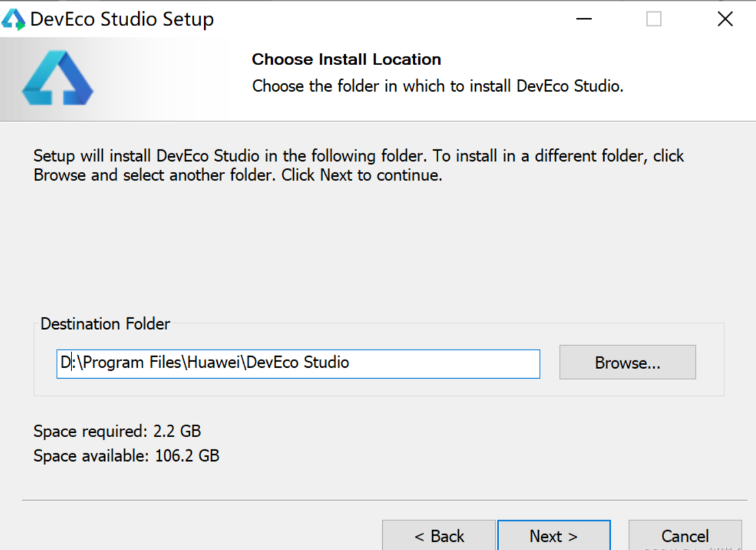Place cursor on 'Huawei' in the install path
Screen dimensions: 756x550
click(213, 362)
